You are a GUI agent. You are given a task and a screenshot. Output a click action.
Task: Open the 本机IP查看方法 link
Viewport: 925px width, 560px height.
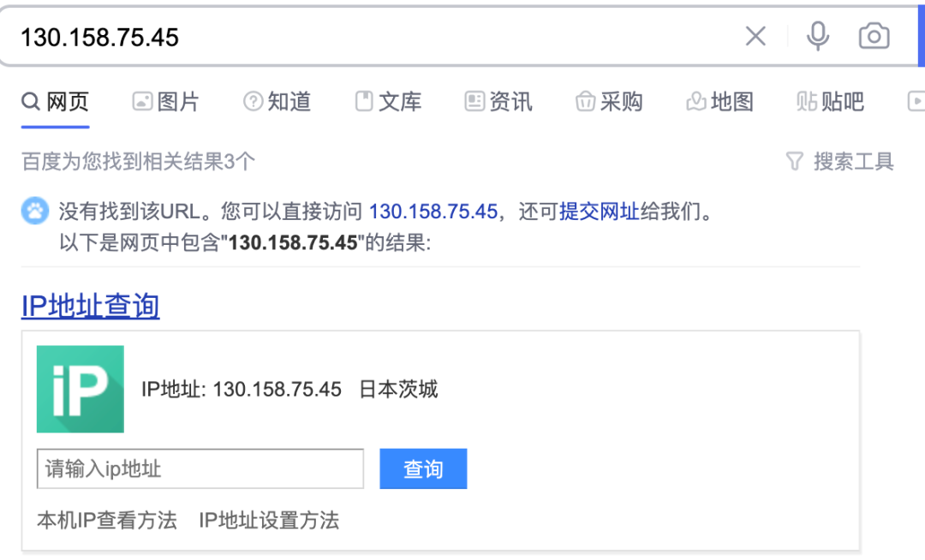107,520
